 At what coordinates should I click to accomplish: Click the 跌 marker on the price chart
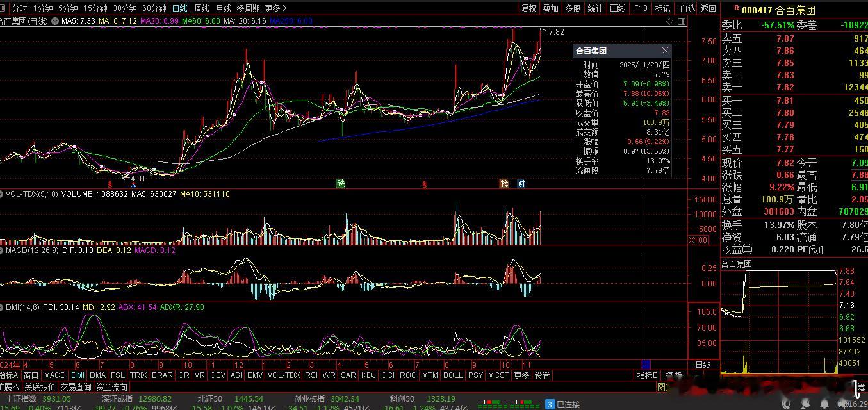341,184
